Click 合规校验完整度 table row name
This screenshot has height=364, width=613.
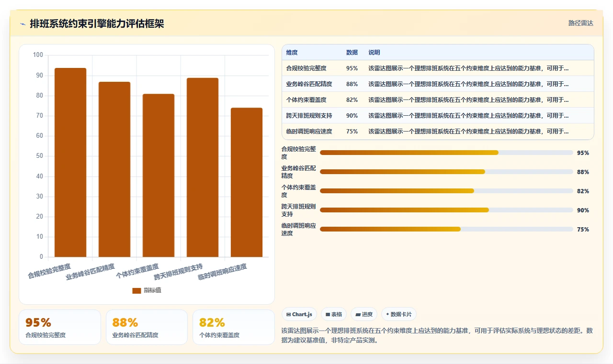pos(306,68)
